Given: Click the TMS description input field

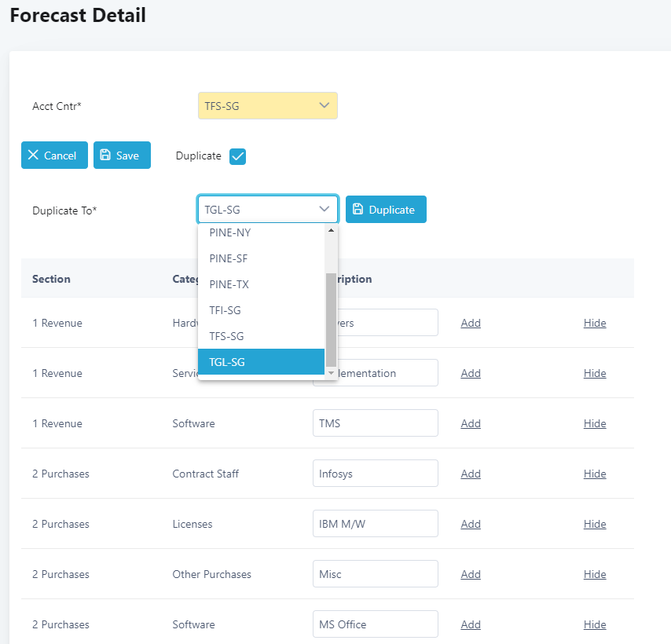Looking at the screenshot, I should 375,423.
